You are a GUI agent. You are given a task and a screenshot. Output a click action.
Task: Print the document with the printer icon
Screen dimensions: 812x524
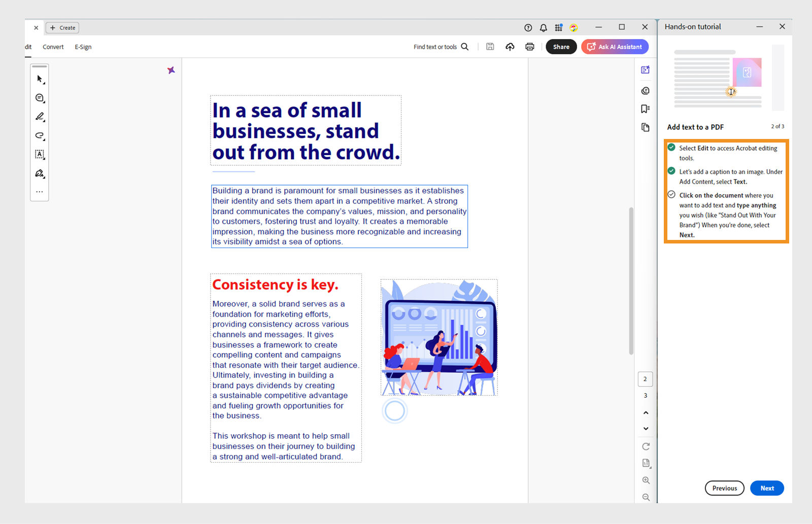click(530, 47)
